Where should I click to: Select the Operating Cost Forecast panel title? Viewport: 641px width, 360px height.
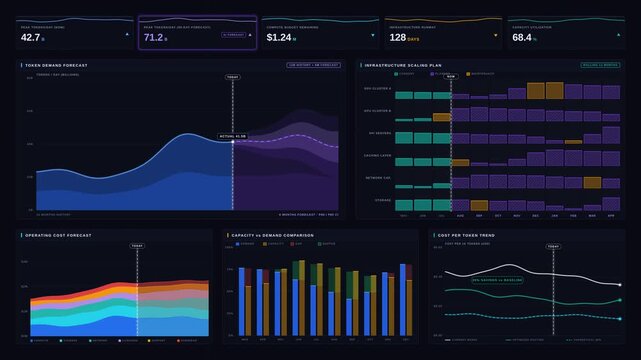pos(58,235)
